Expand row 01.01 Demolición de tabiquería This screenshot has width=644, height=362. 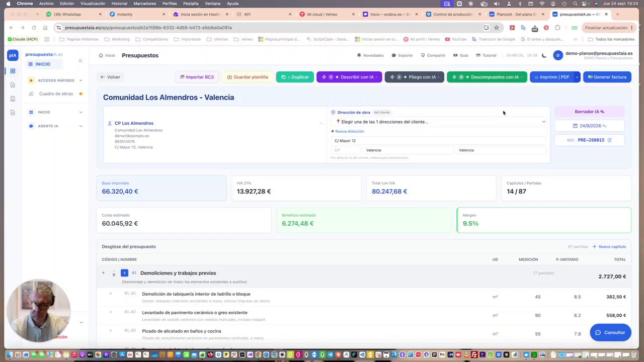111,294
